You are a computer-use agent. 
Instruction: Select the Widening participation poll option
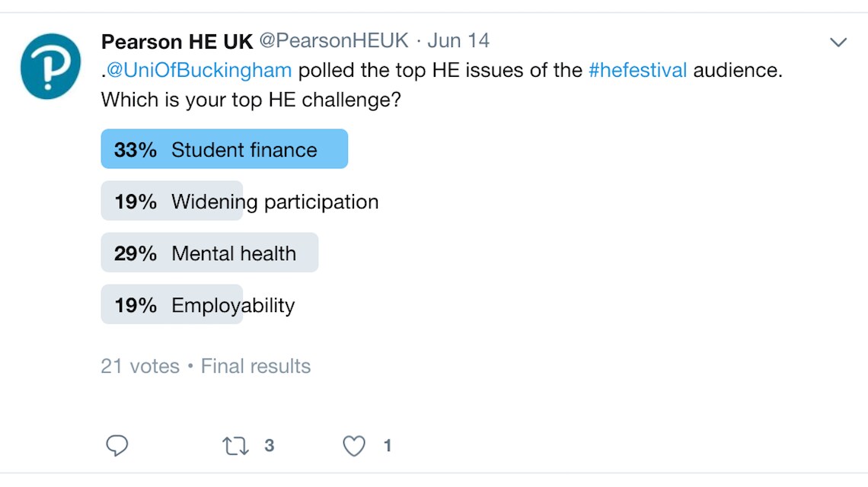pos(274,202)
